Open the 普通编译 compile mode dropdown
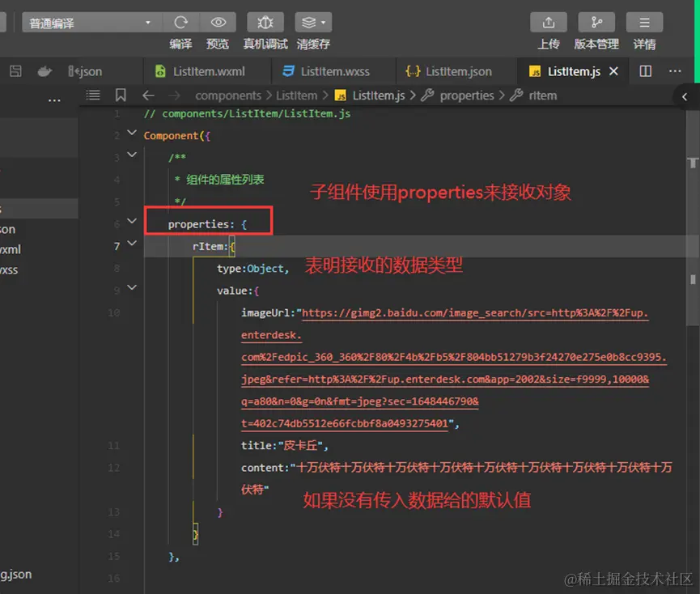 pyautogui.click(x=91, y=23)
